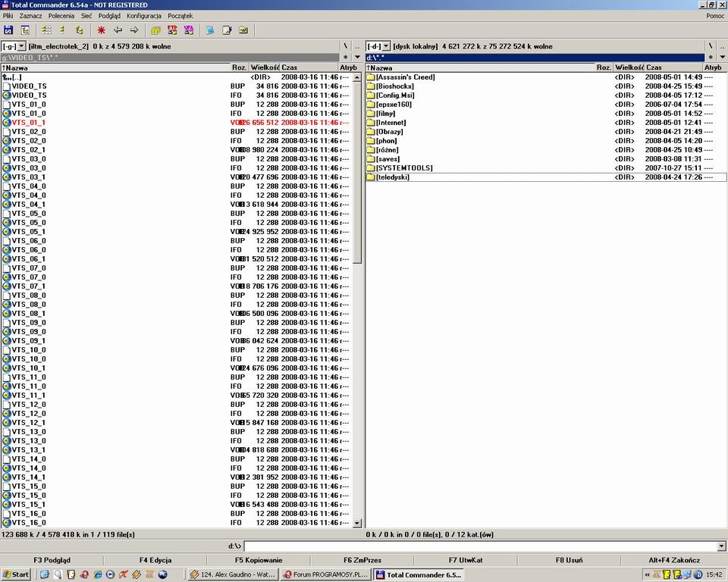Viewport: 728px width, 582px height.
Task: Expand hidden system tray icons arrow
Action: click(x=647, y=574)
